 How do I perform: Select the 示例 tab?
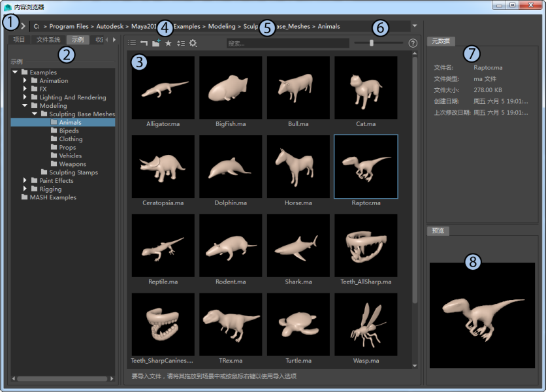(x=78, y=39)
